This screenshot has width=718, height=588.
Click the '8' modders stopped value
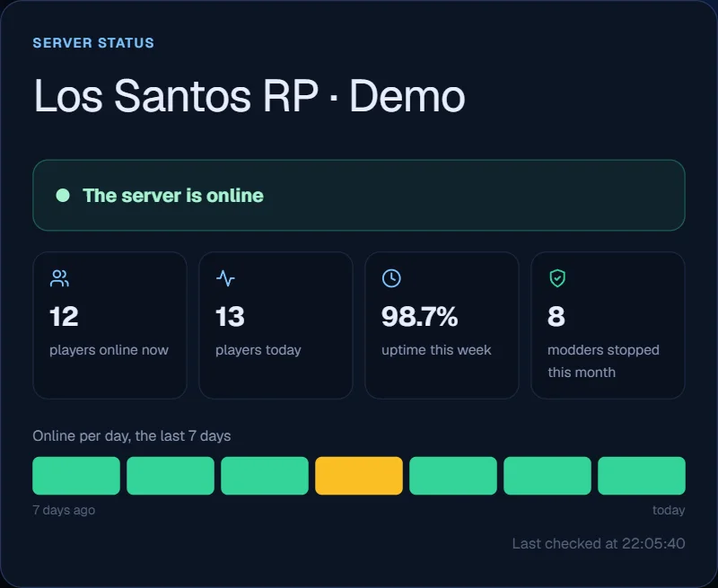click(556, 316)
